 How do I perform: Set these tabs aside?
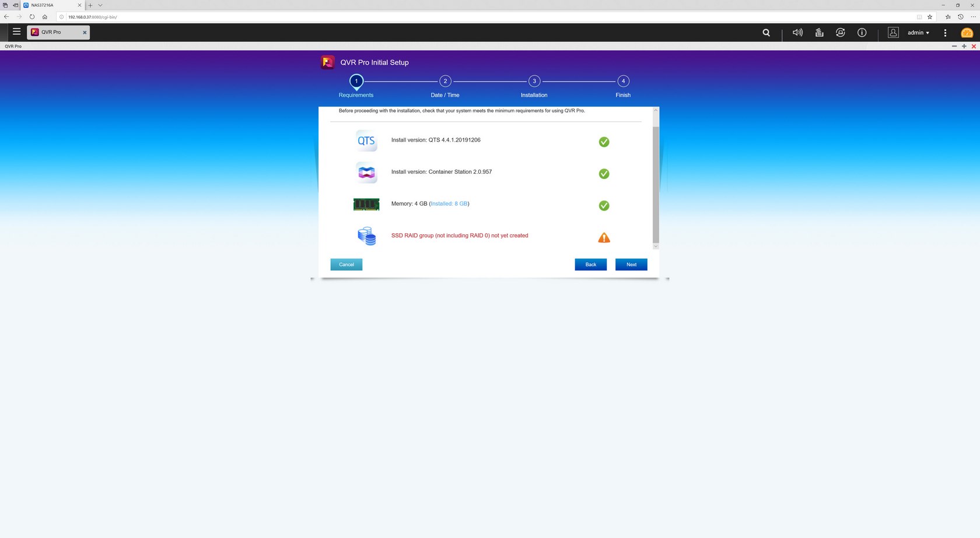(15, 5)
